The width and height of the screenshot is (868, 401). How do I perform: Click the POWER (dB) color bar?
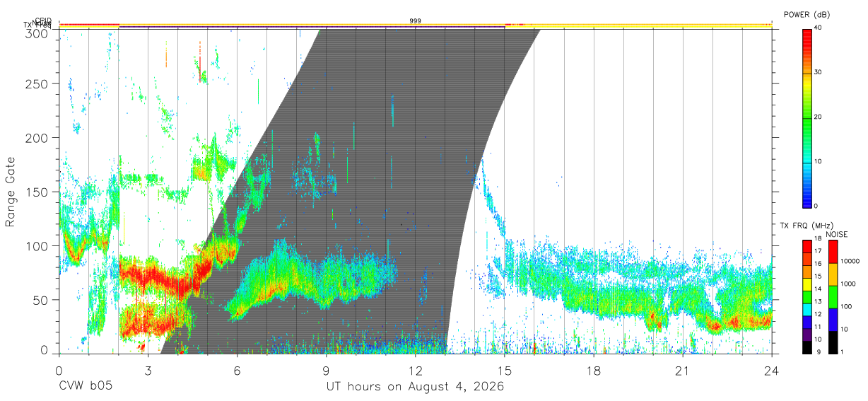coord(807,117)
